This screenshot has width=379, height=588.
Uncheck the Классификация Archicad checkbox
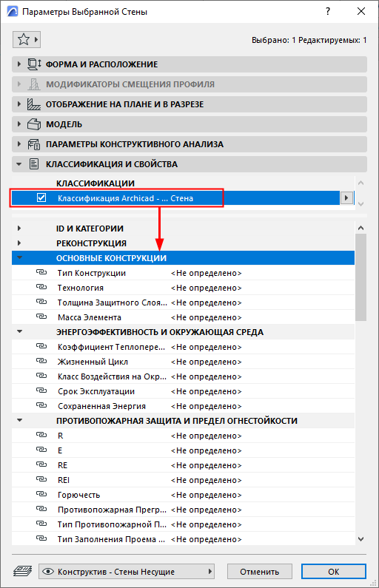pyautogui.click(x=41, y=197)
